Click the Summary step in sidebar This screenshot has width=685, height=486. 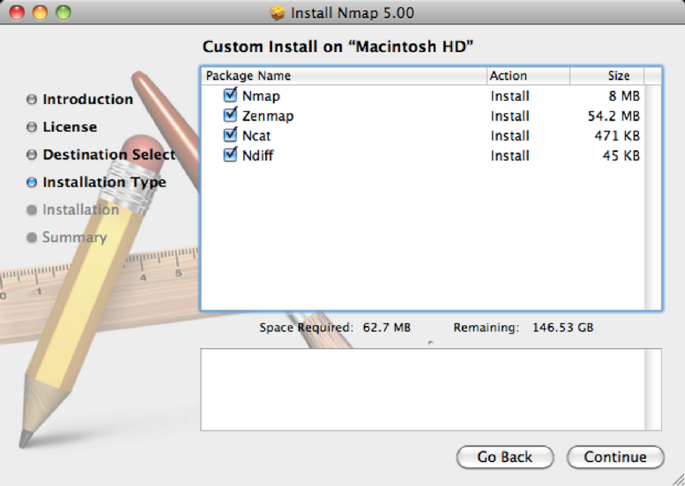click(75, 237)
